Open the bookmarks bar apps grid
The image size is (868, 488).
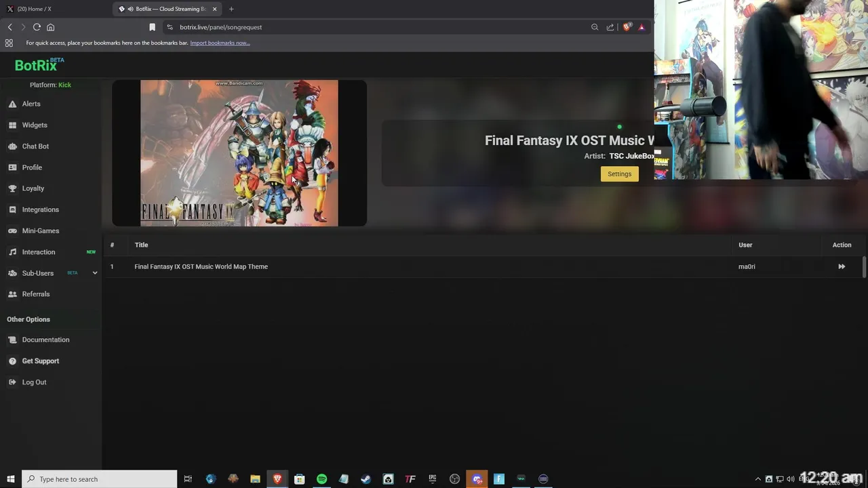[x=9, y=43]
